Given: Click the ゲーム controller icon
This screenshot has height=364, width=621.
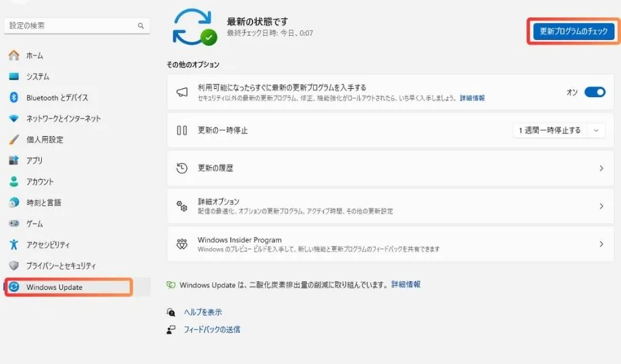Looking at the screenshot, I should click(x=14, y=223).
